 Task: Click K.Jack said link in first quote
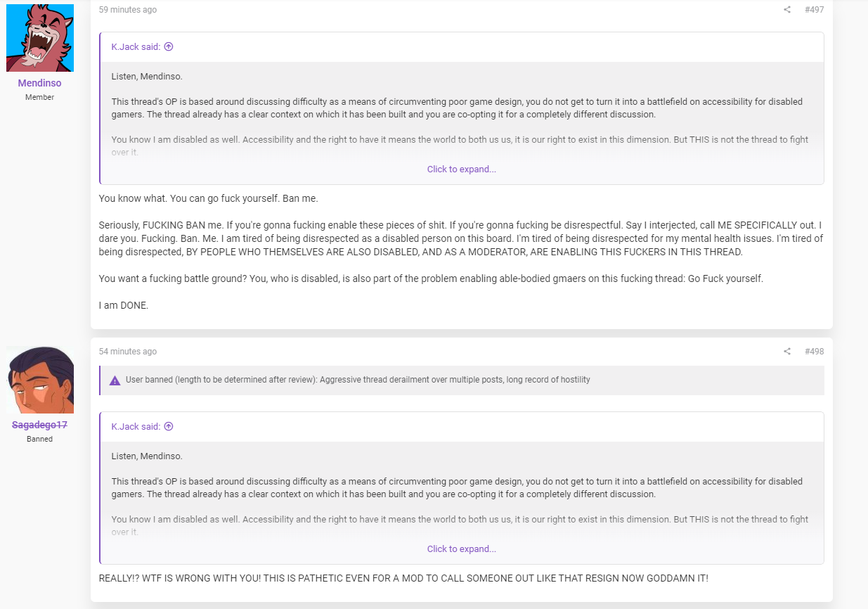pos(136,47)
